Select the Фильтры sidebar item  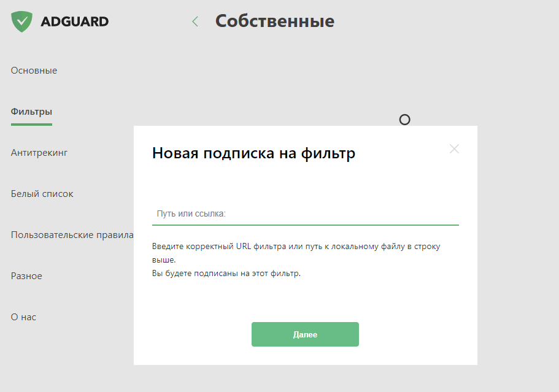click(x=31, y=112)
